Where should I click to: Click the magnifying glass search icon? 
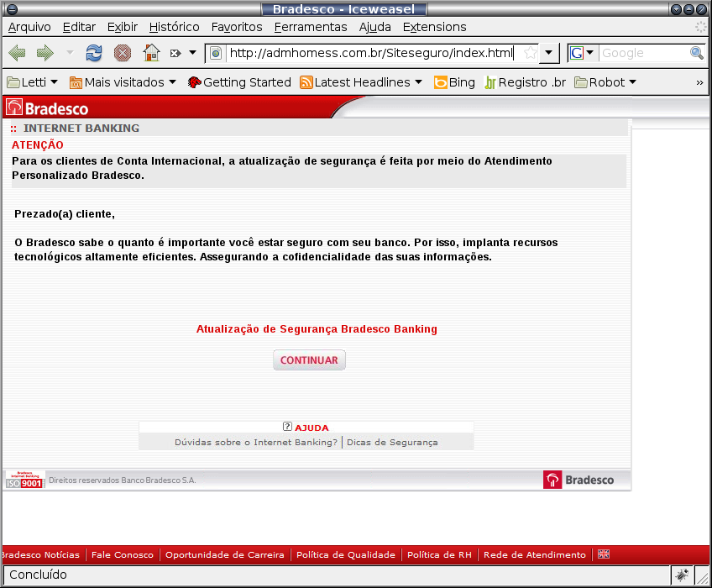point(697,53)
